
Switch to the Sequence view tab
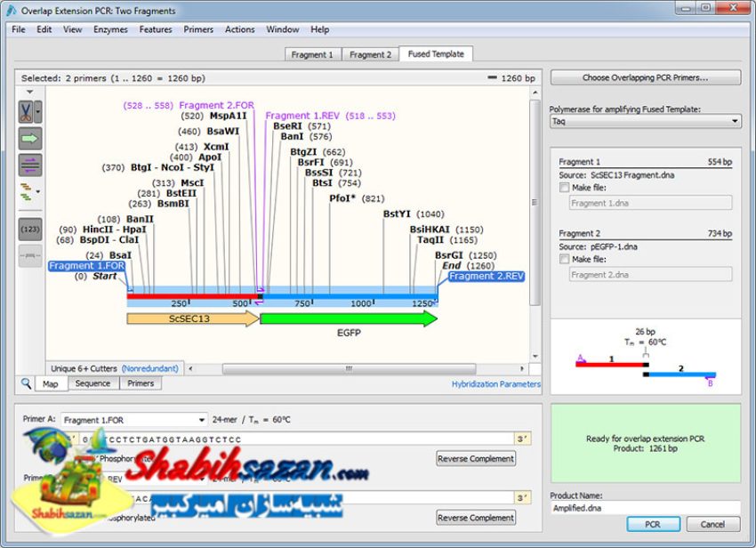(x=92, y=383)
